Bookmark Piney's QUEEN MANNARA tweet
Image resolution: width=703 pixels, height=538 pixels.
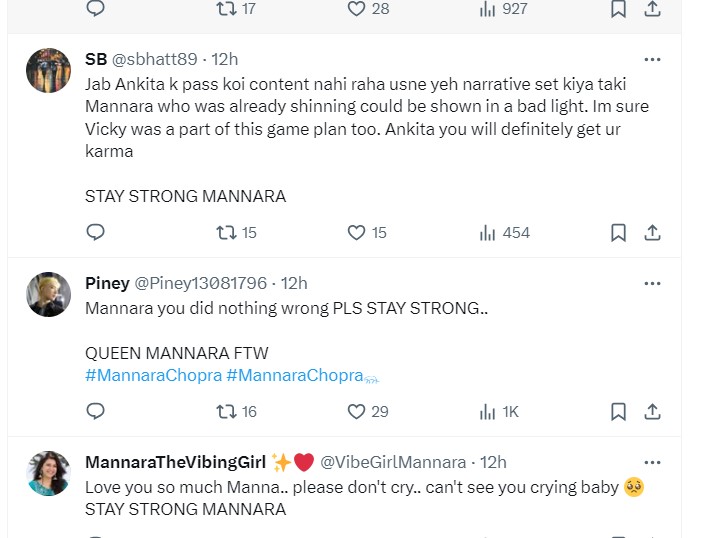point(618,411)
